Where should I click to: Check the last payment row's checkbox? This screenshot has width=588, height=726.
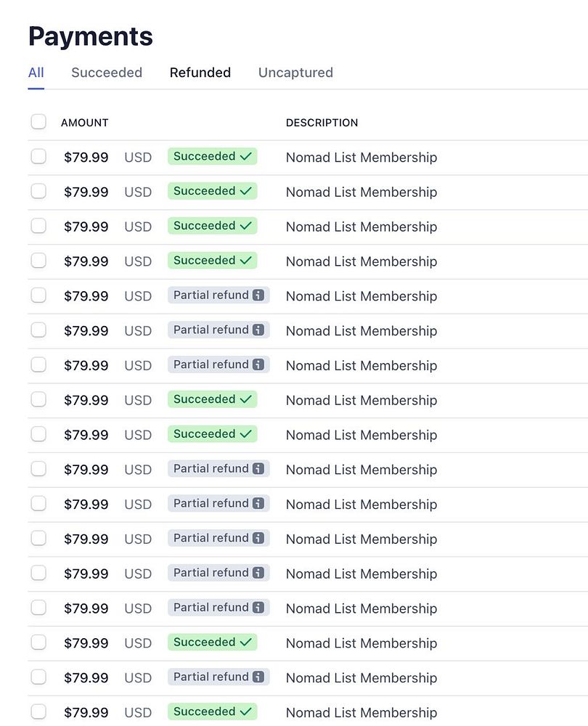pos(38,712)
